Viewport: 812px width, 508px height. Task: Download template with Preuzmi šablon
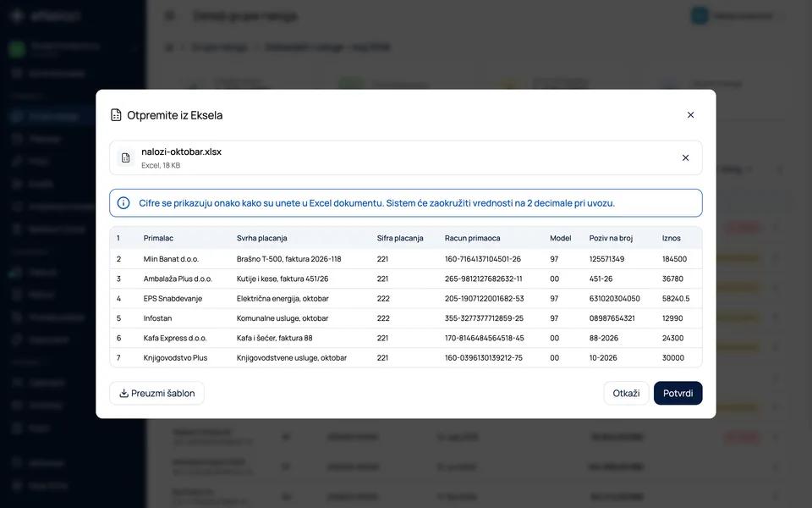coord(157,393)
